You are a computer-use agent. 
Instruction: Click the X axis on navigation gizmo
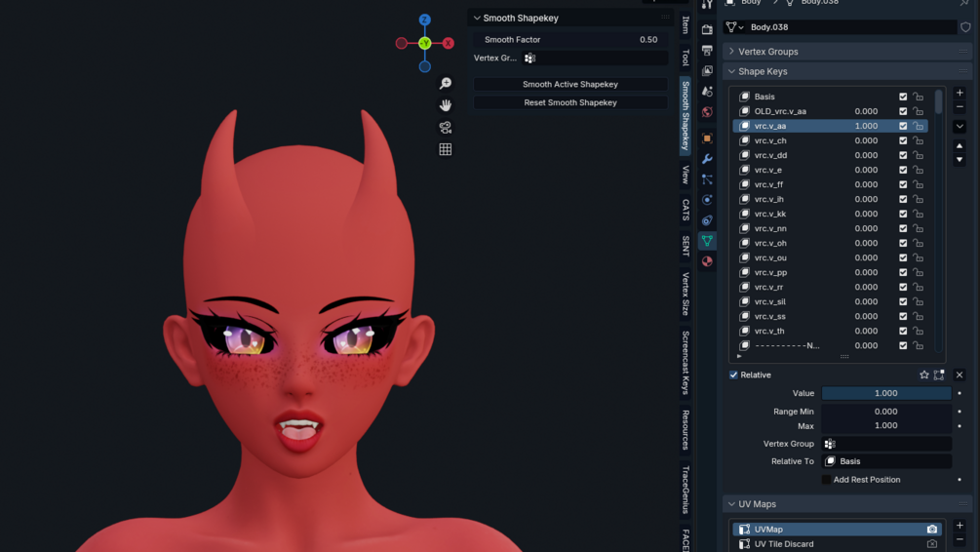(x=449, y=43)
